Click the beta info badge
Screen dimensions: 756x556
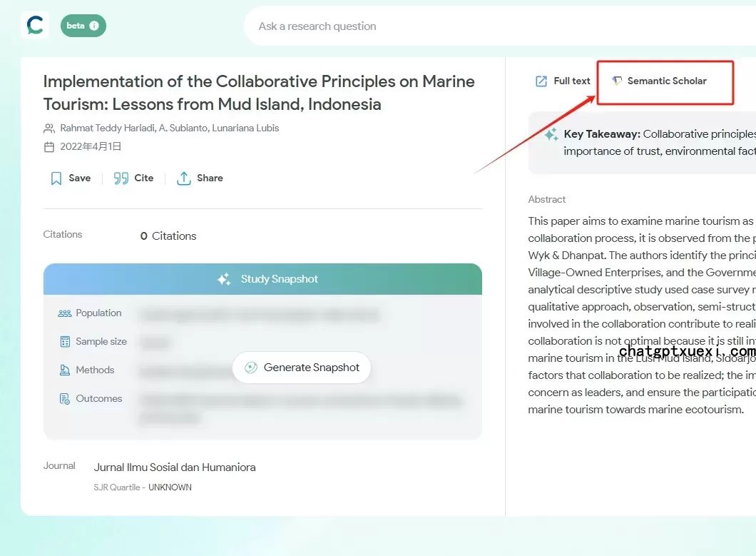pyautogui.click(x=83, y=26)
